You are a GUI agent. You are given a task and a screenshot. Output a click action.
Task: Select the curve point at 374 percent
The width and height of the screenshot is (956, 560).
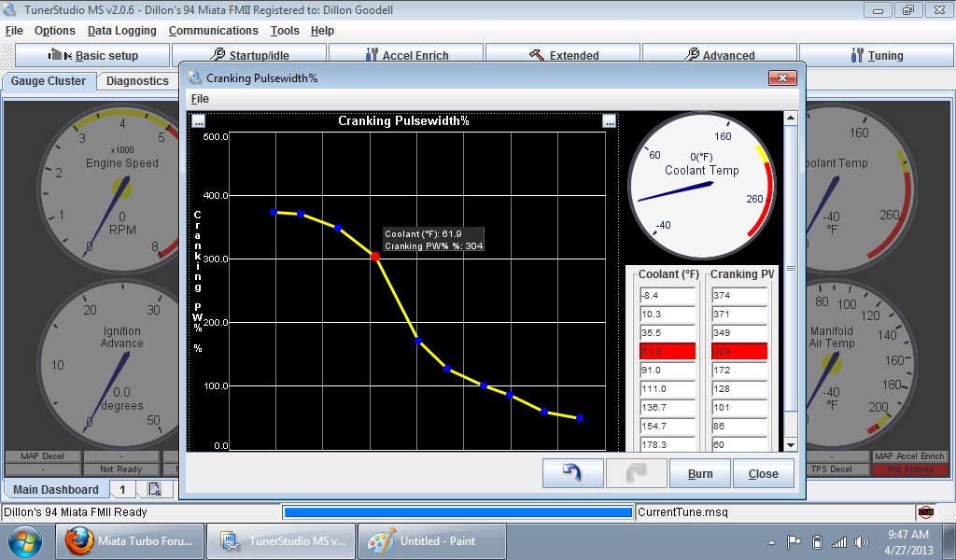click(274, 212)
